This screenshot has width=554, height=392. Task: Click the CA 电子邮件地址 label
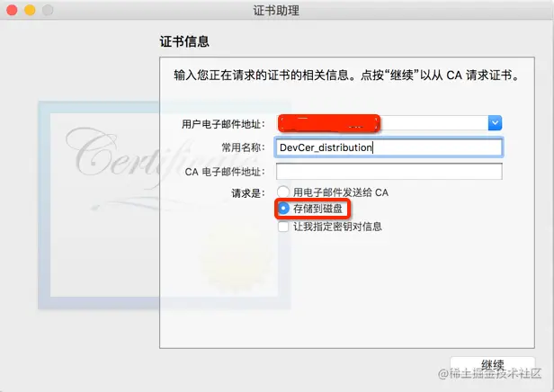click(x=225, y=172)
